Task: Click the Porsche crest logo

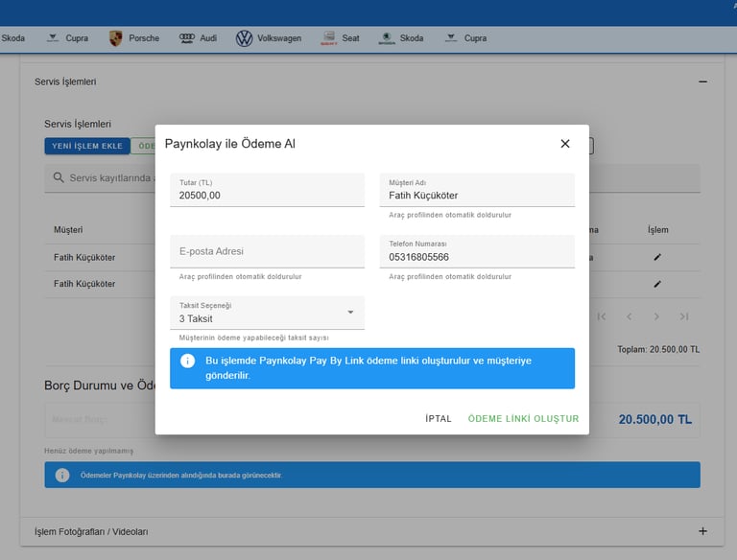Action: (115, 38)
